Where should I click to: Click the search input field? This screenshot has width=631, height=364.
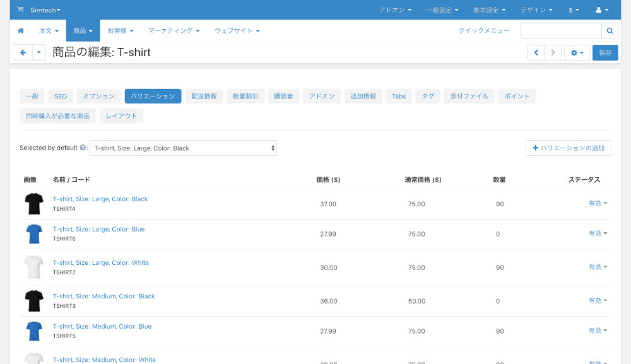coord(561,30)
